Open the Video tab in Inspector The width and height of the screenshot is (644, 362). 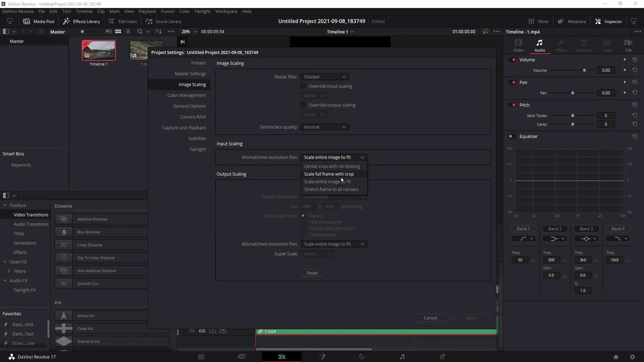pos(518,46)
